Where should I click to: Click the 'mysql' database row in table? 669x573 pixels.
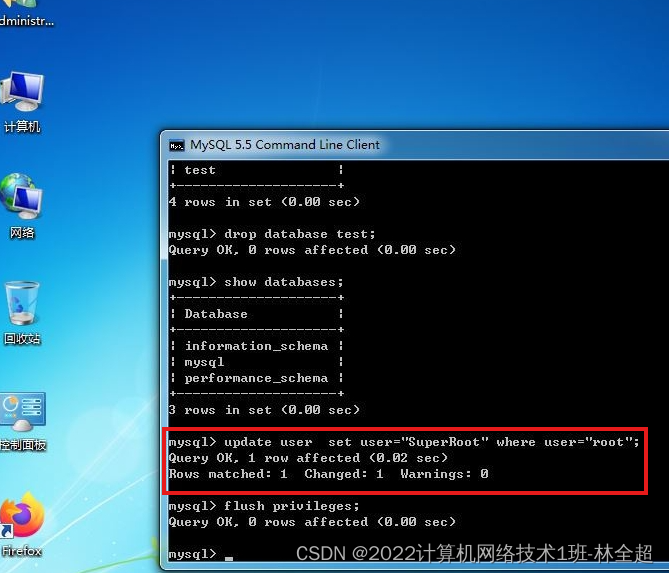(x=256, y=362)
